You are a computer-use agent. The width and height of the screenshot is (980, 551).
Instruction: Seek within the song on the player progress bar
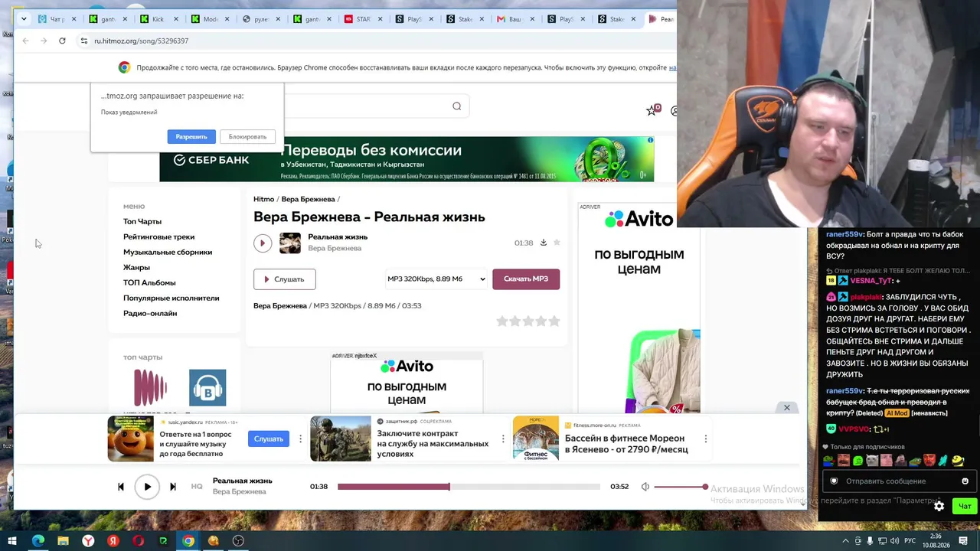coord(469,487)
